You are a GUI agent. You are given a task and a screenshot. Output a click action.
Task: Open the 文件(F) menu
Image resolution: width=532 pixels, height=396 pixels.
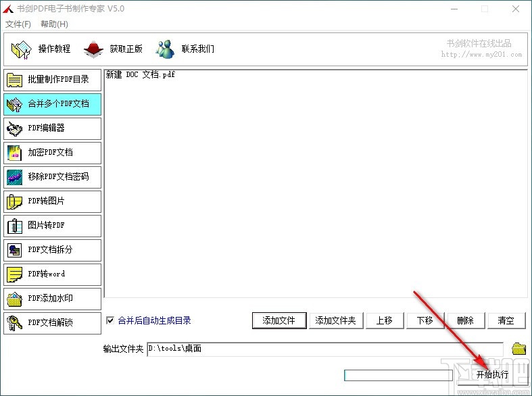[x=18, y=24]
